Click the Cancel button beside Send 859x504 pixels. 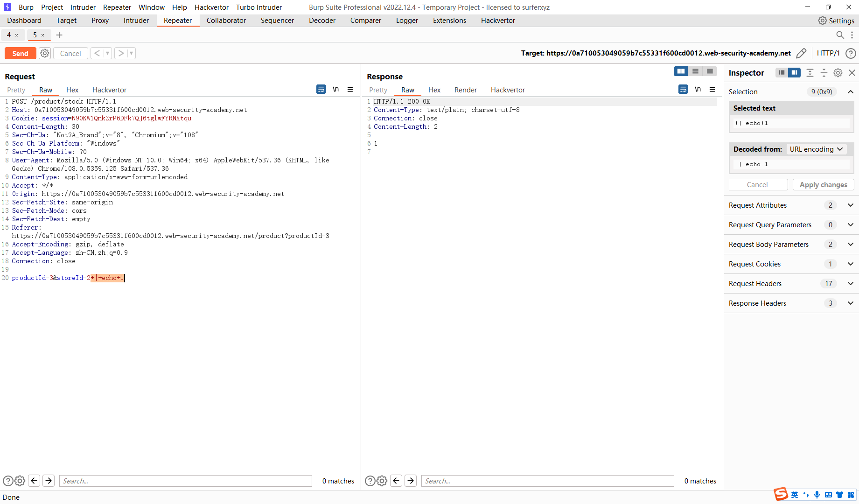(x=70, y=53)
